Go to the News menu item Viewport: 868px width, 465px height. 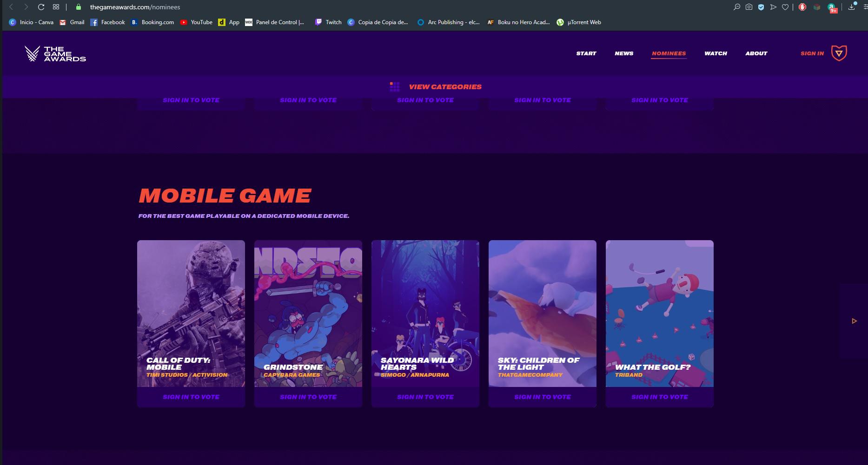pos(623,53)
